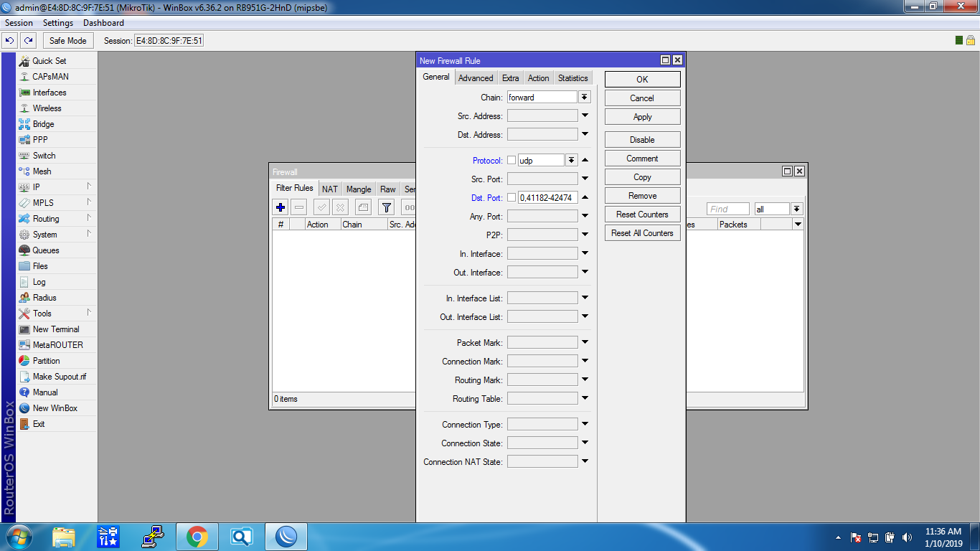Click the Find field in Firewall window

pyautogui.click(x=727, y=209)
